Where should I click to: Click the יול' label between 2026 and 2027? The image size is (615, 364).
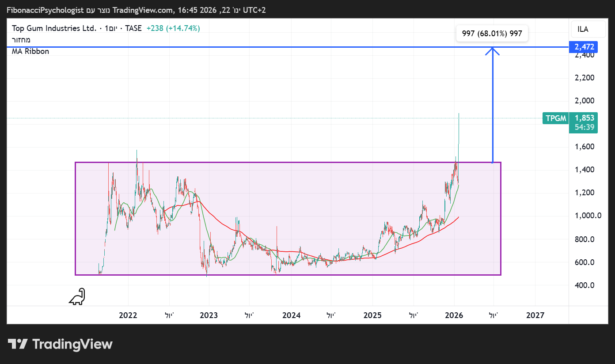click(x=494, y=315)
